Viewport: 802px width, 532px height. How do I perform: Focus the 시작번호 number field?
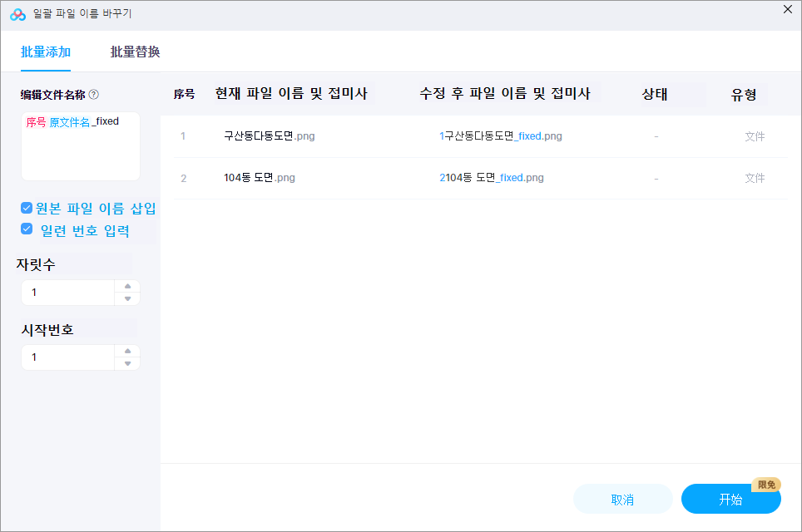point(68,357)
